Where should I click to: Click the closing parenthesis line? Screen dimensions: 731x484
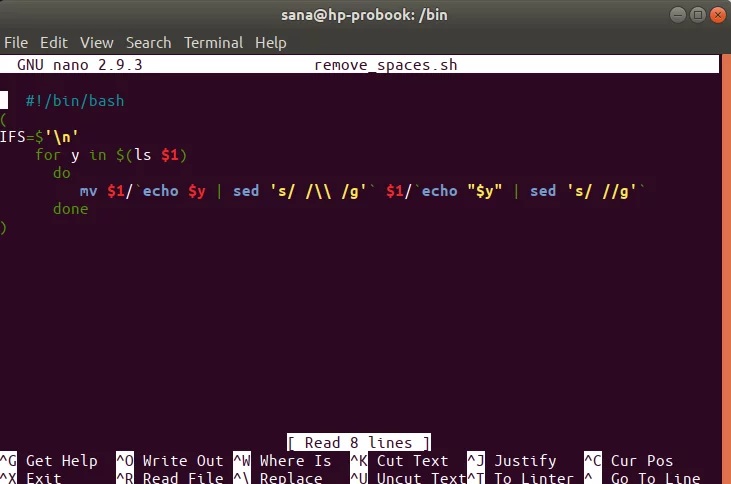4,228
